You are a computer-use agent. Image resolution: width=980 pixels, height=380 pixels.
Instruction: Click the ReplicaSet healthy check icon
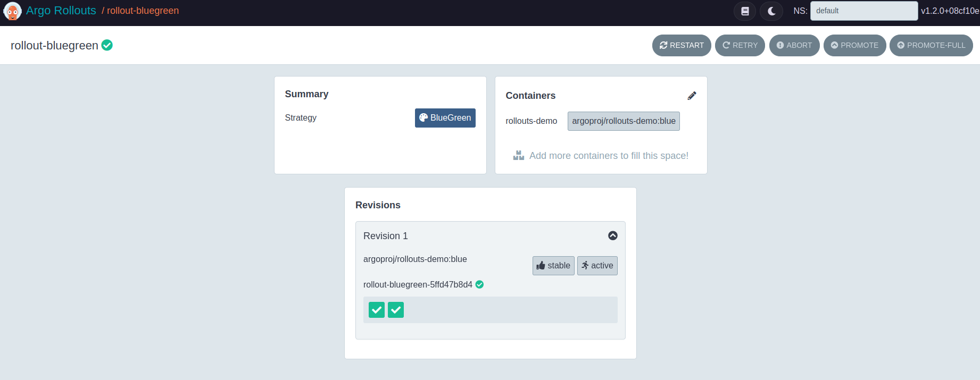tap(479, 284)
